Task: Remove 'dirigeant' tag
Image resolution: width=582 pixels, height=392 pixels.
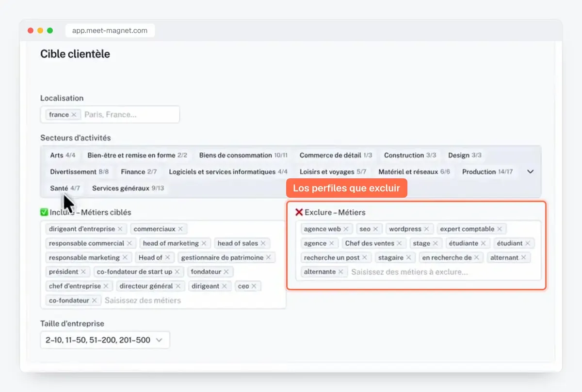Action: (x=224, y=286)
